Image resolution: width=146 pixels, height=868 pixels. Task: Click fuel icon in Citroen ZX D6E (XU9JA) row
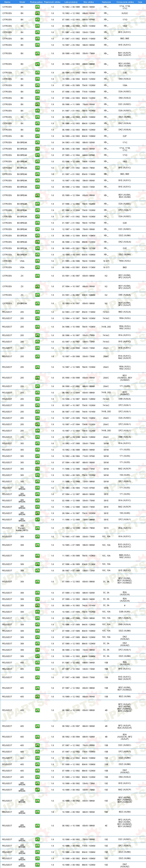pyautogui.click(x=37, y=295)
